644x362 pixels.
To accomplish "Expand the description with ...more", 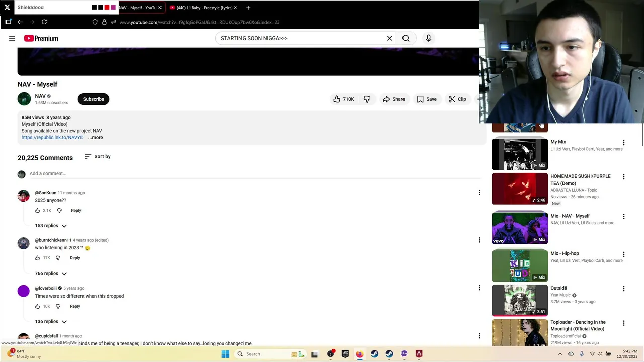I will point(95,138).
